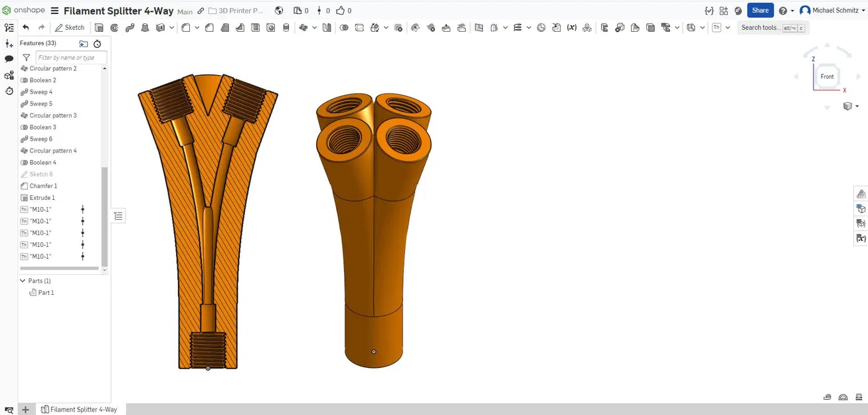Select the Extrude tool in the toolbar
868x415 pixels.
coord(100,27)
